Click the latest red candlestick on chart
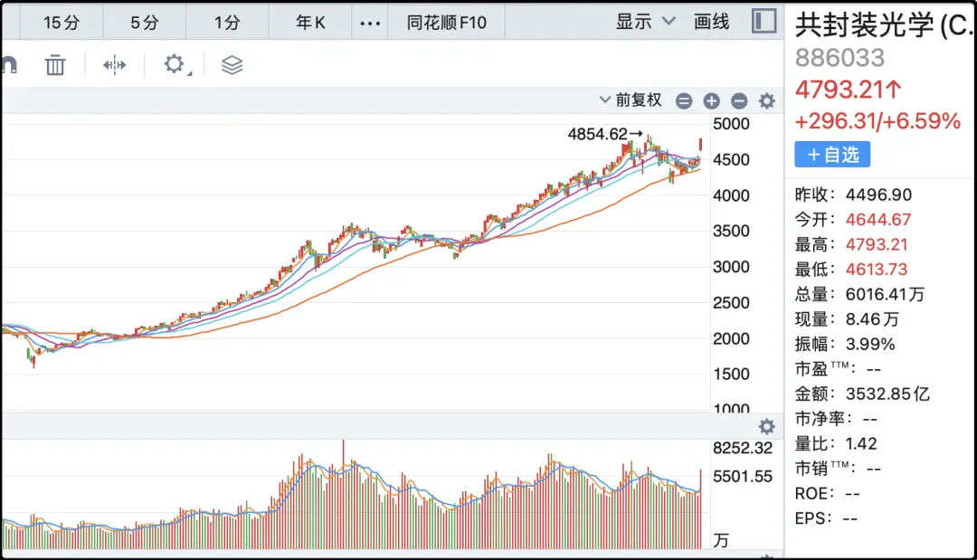977x560 pixels. 701,145
